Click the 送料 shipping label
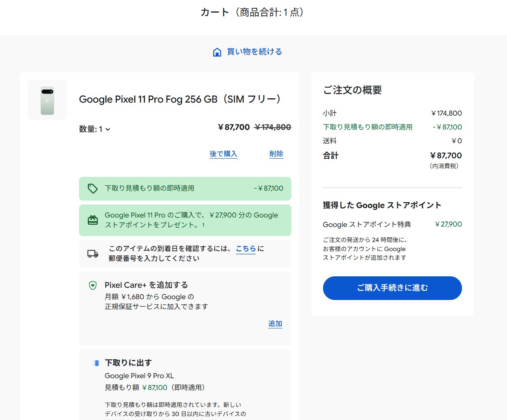 (330, 141)
